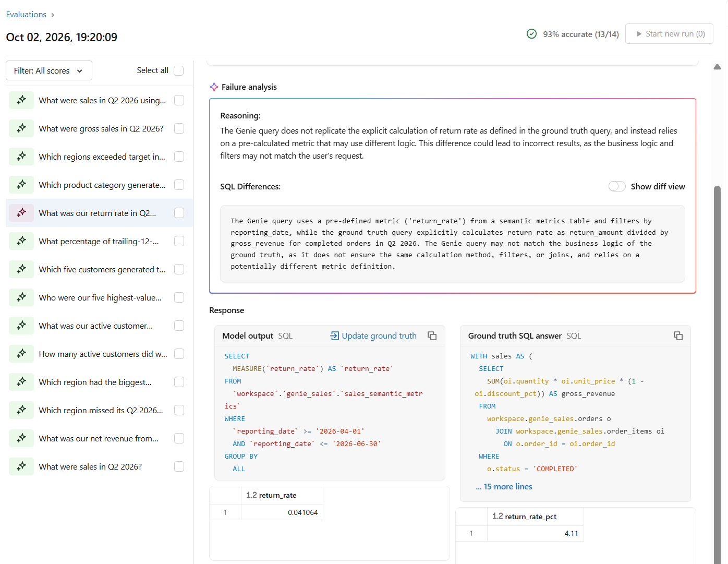
Task: Click the chevron after Evaluations breadcrumb
Action: click(53, 15)
